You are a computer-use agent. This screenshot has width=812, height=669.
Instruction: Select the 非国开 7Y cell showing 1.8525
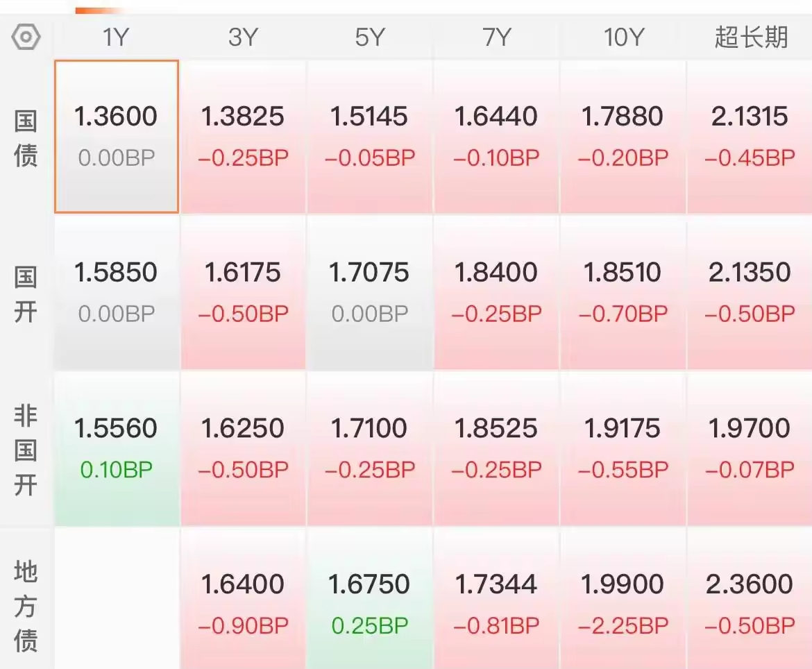tap(496, 448)
